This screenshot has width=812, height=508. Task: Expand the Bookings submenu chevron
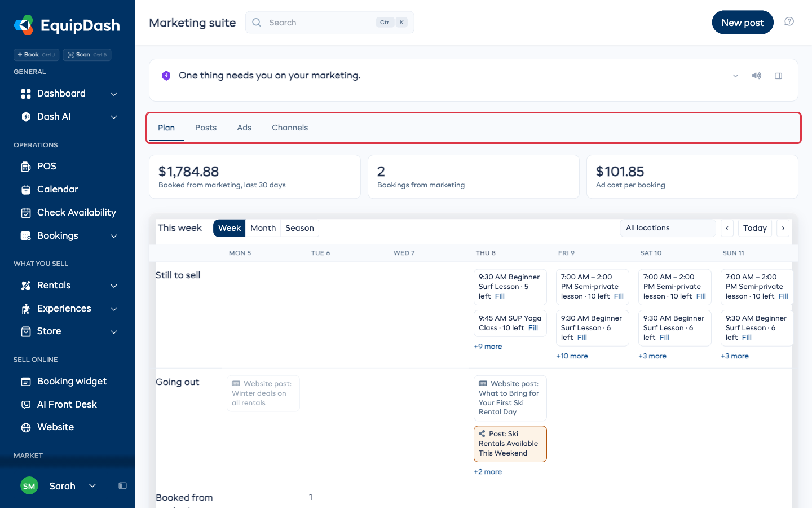point(114,236)
